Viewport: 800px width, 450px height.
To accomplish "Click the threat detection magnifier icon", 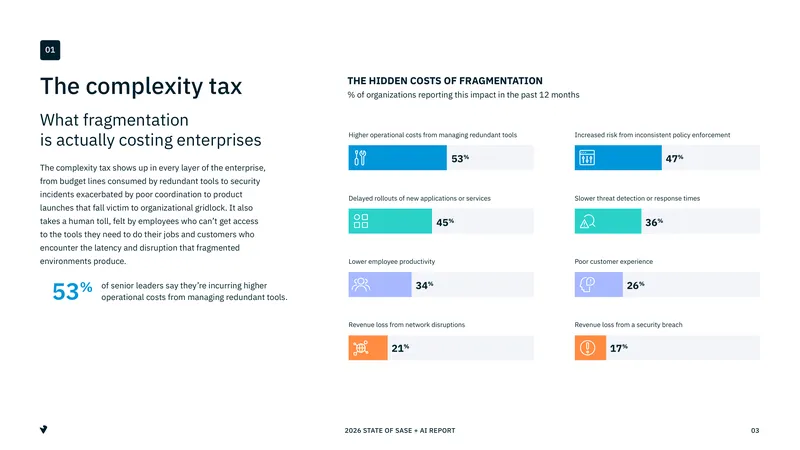I will 587,221.
